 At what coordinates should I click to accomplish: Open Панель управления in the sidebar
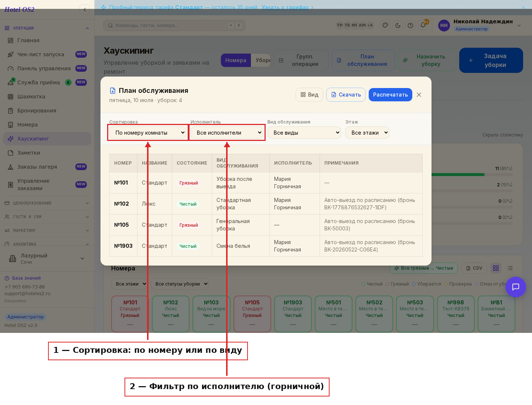tap(47, 68)
